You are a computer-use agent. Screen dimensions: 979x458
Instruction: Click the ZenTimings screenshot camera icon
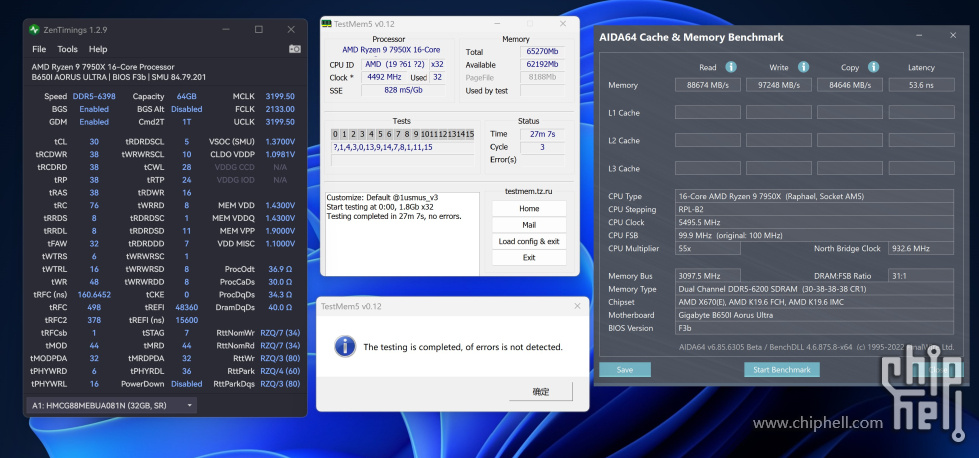pos(295,49)
